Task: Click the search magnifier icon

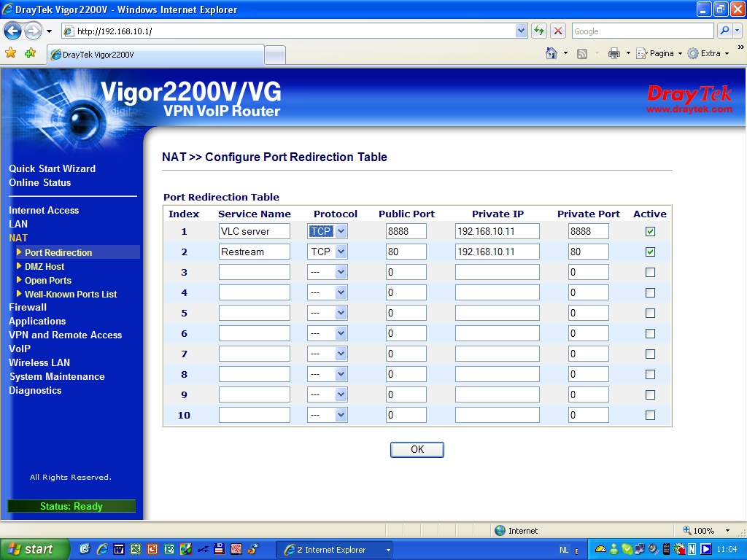Action: pyautogui.click(x=724, y=31)
